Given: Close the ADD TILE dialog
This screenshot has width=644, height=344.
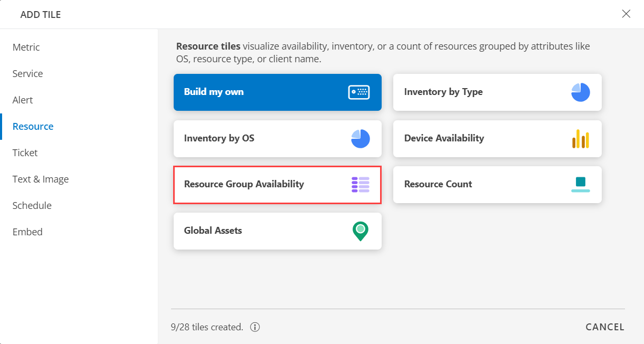Looking at the screenshot, I should 626,14.
